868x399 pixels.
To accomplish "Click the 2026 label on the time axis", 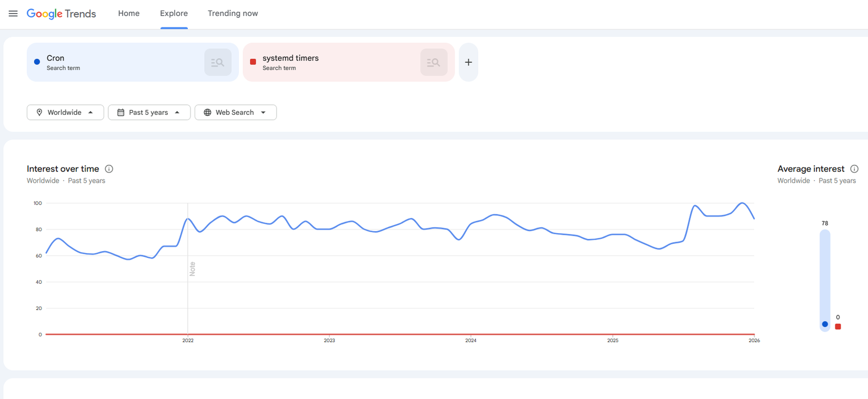I will [754, 341].
